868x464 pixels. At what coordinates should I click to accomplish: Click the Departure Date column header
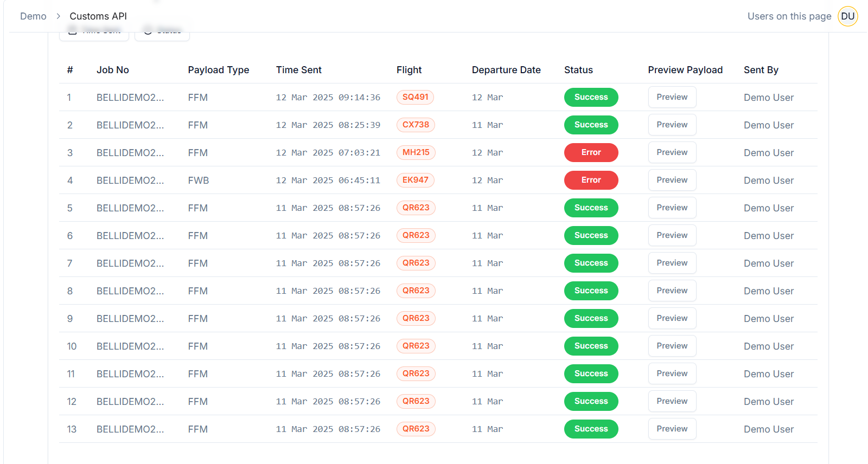tap(506, 70)
